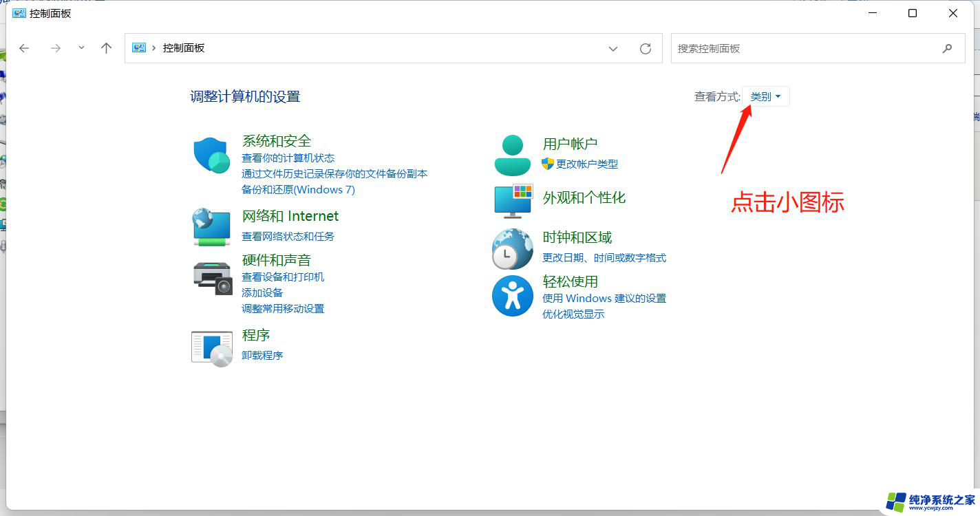
Task: Open 查看网络状态和任务 link
Action: [x=288, y=236]
